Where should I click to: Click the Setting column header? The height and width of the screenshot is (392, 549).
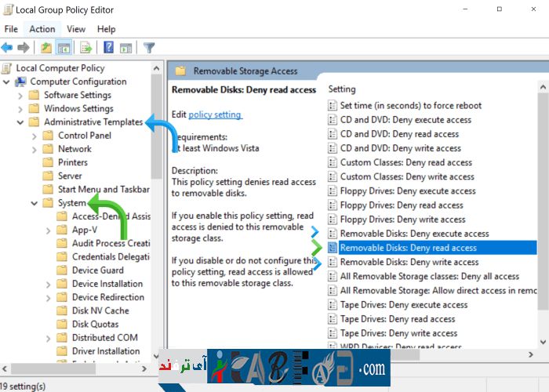(342, 89)
